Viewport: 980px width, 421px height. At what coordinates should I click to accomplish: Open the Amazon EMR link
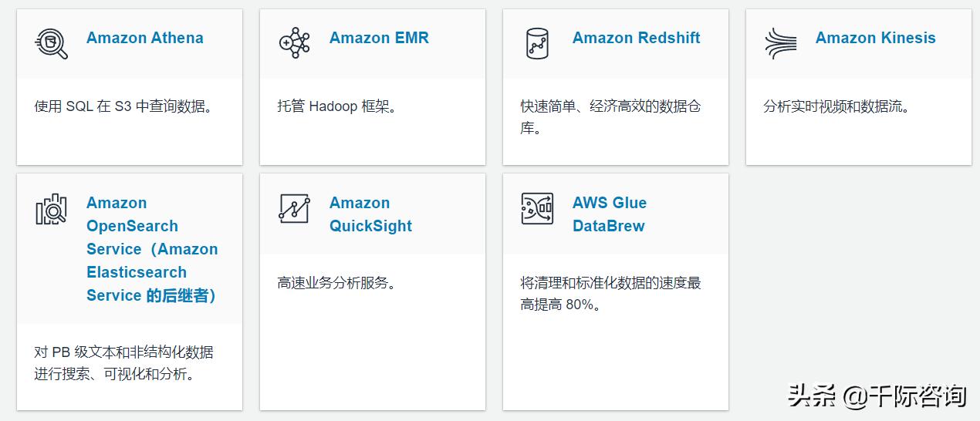[x=379, y=38]
